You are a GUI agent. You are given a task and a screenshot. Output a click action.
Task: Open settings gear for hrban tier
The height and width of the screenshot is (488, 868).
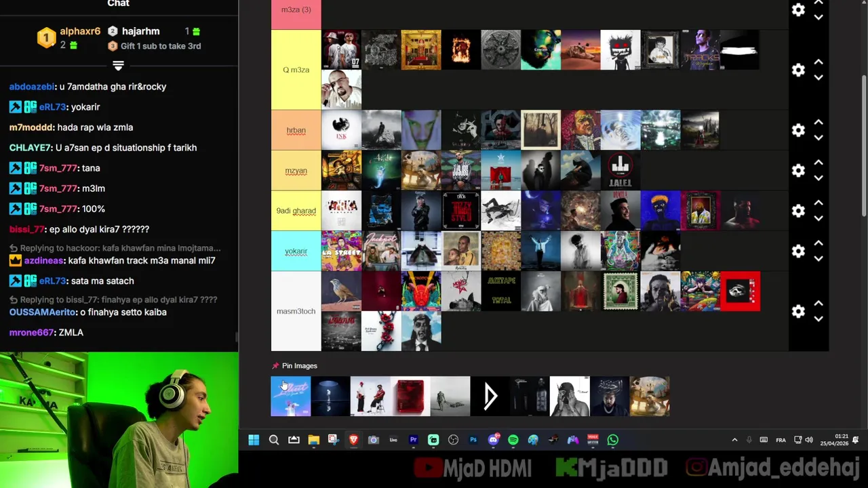click(x=798, y=130)
